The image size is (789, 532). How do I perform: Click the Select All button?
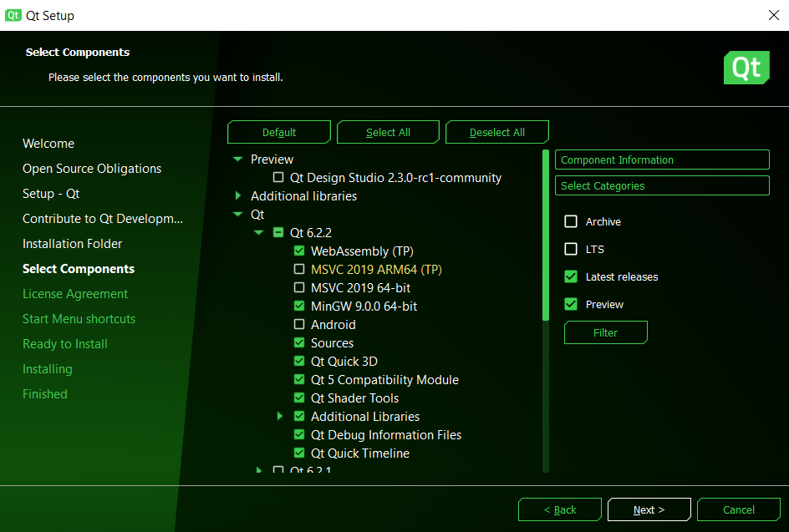click(388, 132)
